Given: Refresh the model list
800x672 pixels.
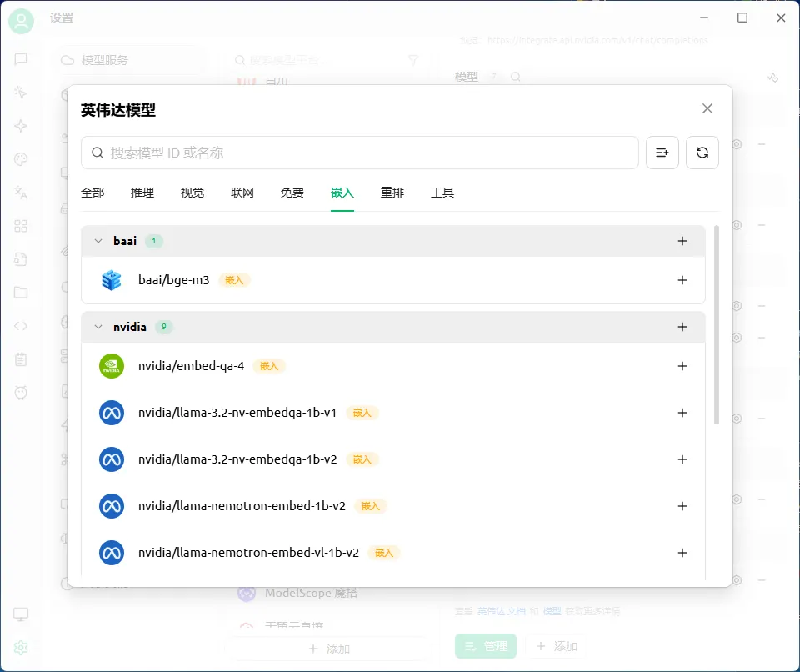Looking at the screenshot, I should tap(702, 153).
